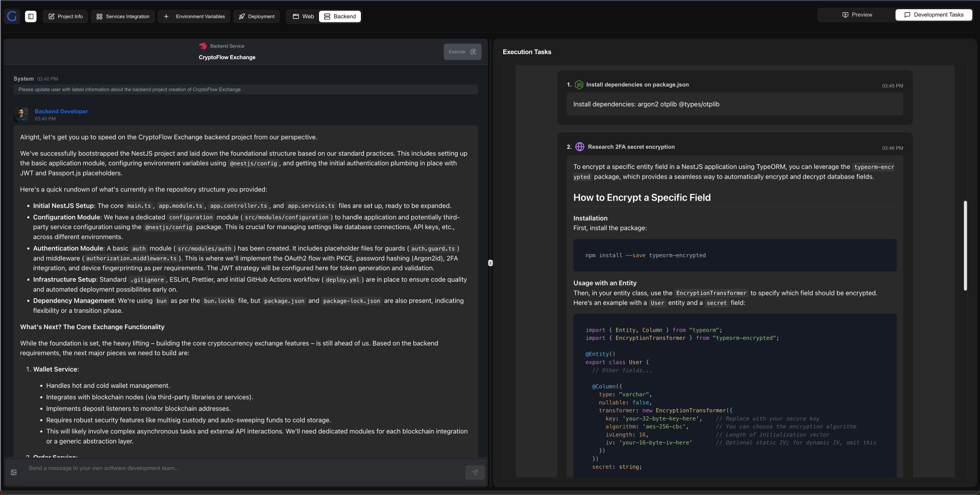This screenshot has height=495, width=980.
Task: Click the CryptoFlow Exchange title
Action: (x=227, y=57)
